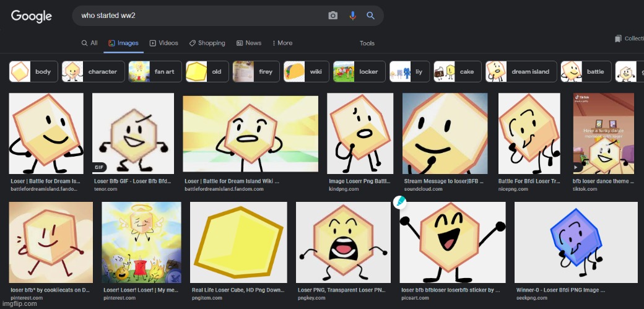Click the picsart pen badge icon
The image size is (644, 309).
click(x=399, y=202)
